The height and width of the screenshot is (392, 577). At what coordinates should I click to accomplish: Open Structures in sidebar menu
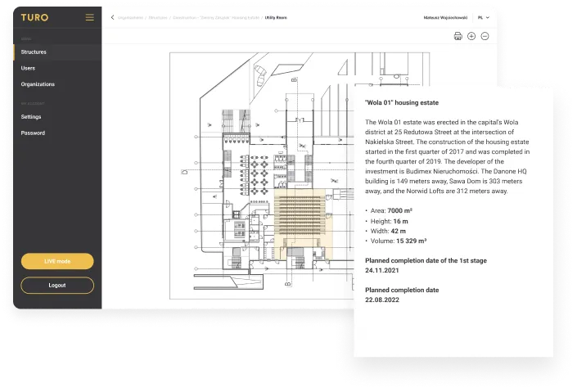point(57,52)
